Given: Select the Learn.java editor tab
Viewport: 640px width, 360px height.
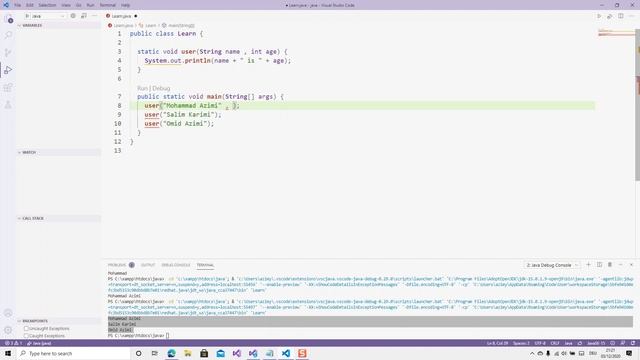Looking at the screenshot, I should [121, 16].
